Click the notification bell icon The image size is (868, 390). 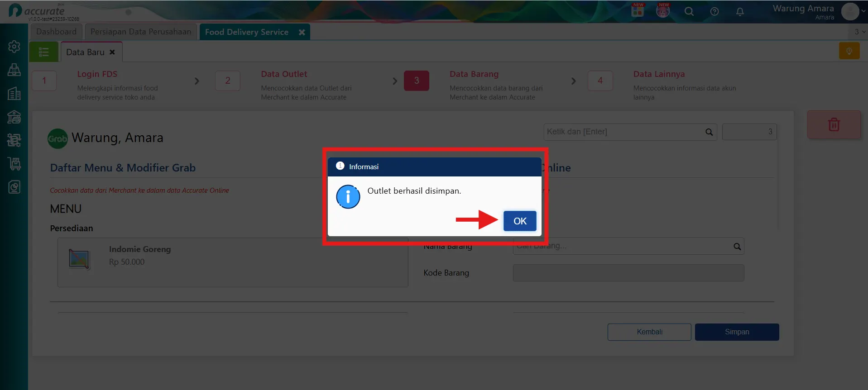point(740,12)
